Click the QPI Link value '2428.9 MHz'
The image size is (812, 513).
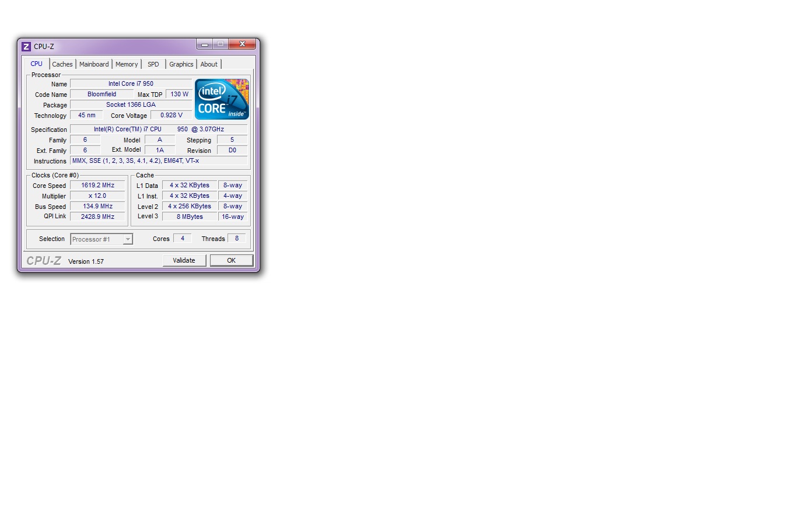pyautogui.click(x=97, y=217)
